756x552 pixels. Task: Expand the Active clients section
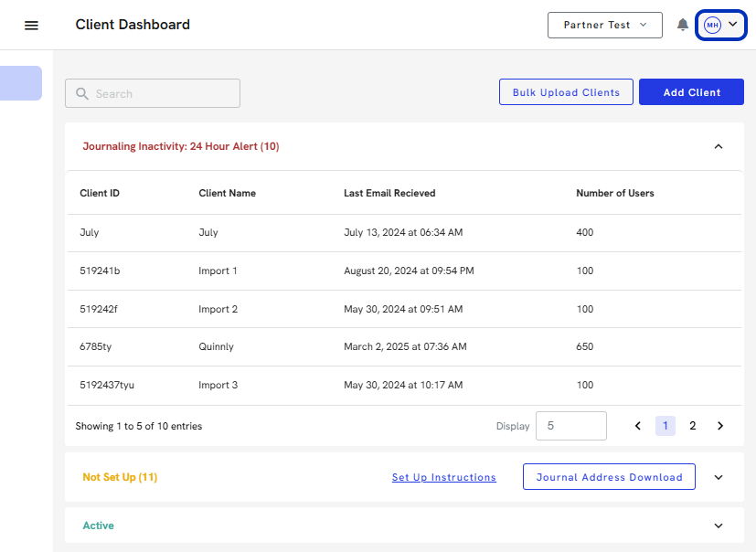coord(718,525)
